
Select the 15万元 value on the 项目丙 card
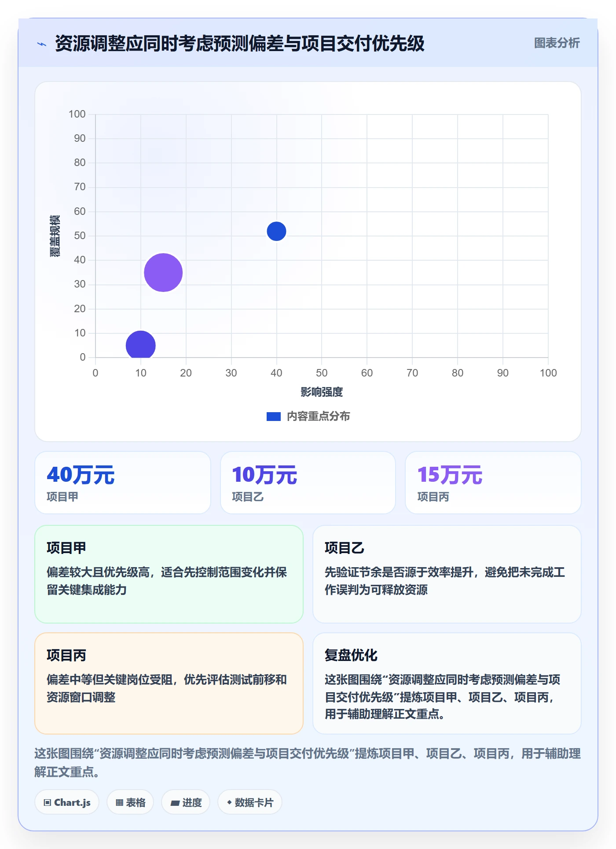[450, 475]
